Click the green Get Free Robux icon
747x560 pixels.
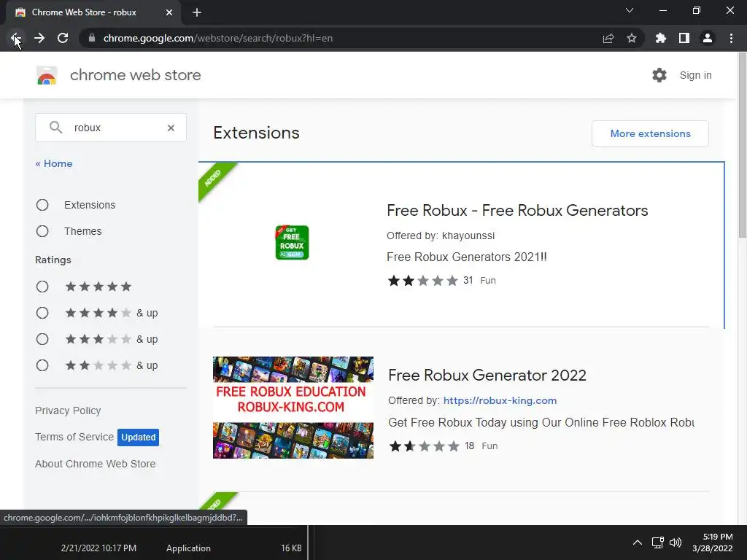pos(292,242)
